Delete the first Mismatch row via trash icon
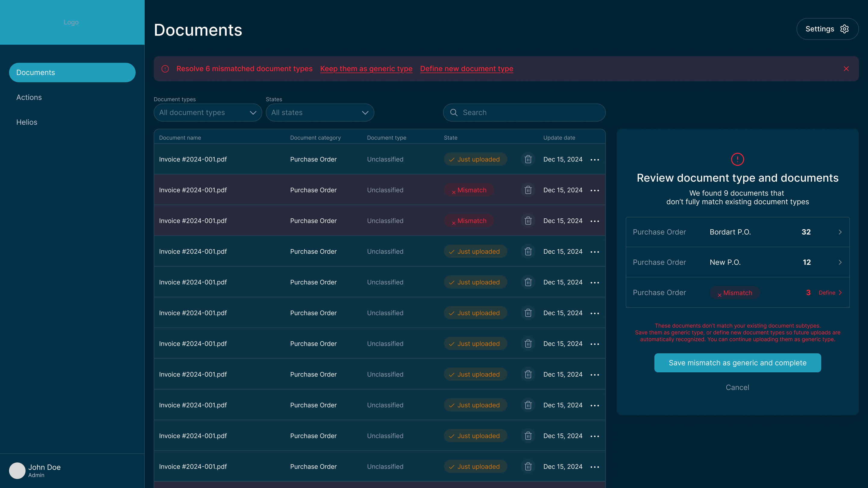Viewport: 868px width, 488px height. click(x=528, y=190)
